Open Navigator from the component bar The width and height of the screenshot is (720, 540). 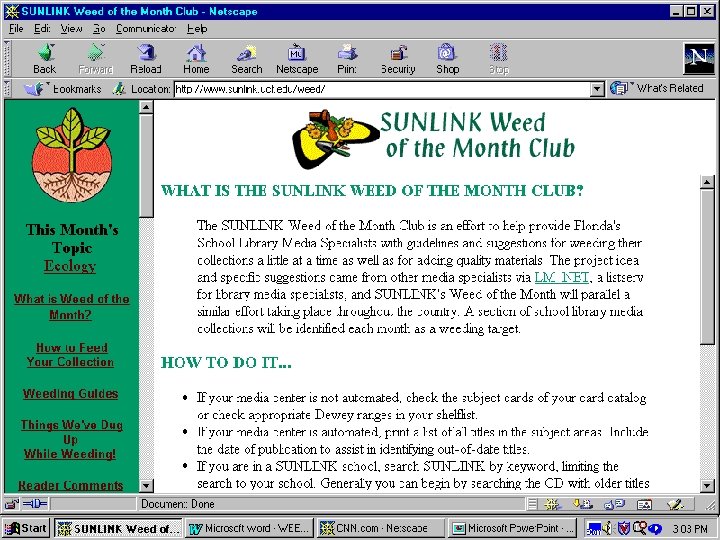[x=551, y=504]
